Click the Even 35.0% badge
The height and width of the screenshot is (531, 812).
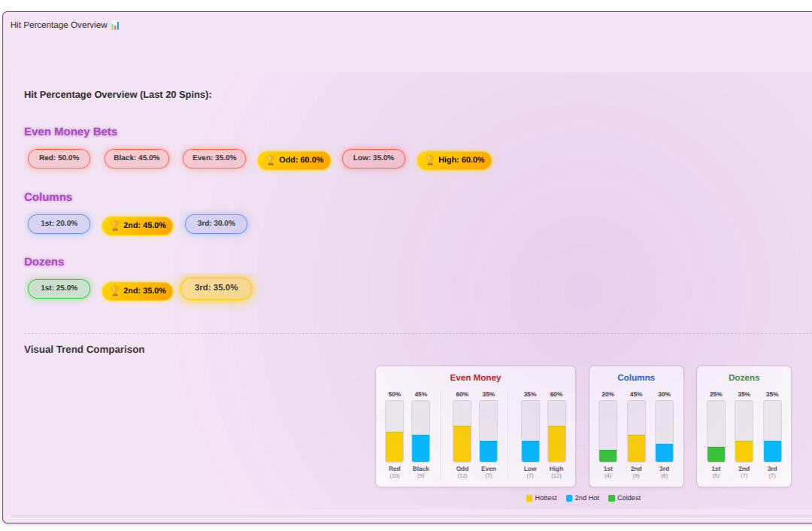pyautogui.click(x=214, y=159)
